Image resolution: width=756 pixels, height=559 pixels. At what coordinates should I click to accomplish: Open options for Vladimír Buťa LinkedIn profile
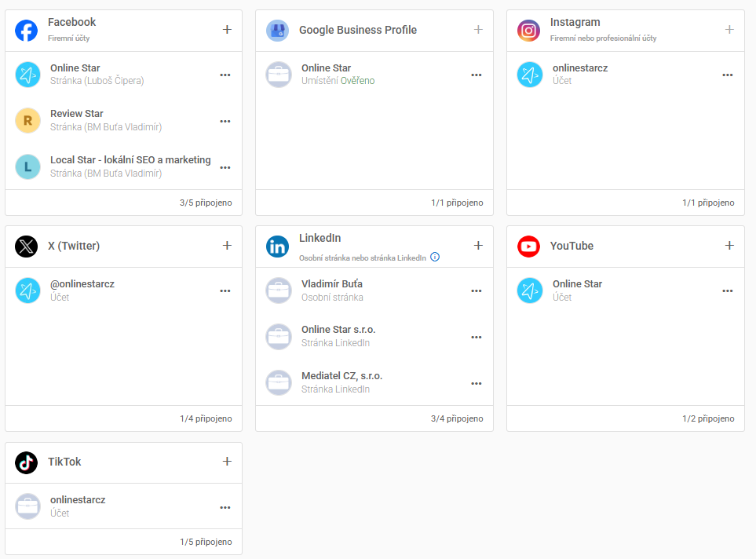point(477,291)
